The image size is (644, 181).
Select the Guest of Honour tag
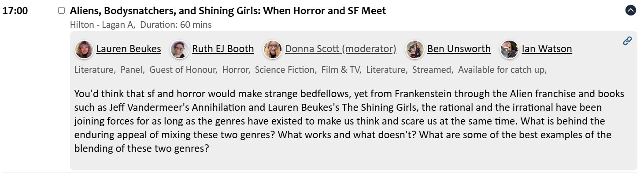click(183, 70)
